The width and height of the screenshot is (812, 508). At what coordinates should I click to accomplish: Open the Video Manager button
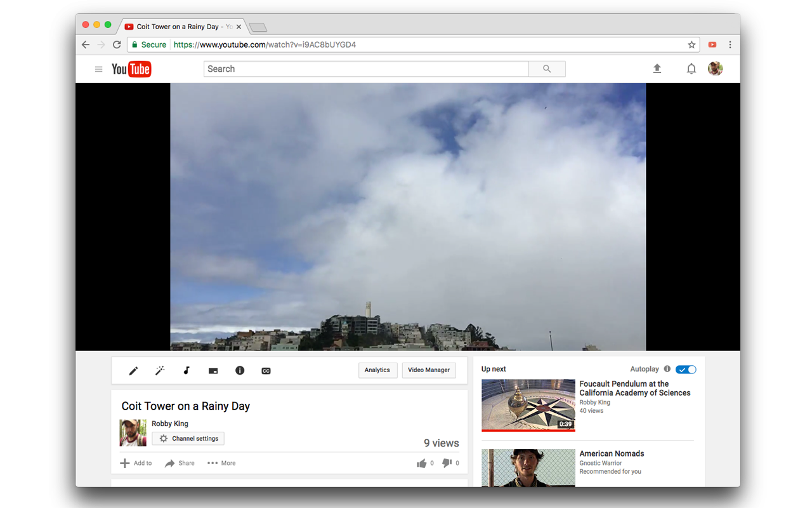pyautogui.click(x=429, y=370)
